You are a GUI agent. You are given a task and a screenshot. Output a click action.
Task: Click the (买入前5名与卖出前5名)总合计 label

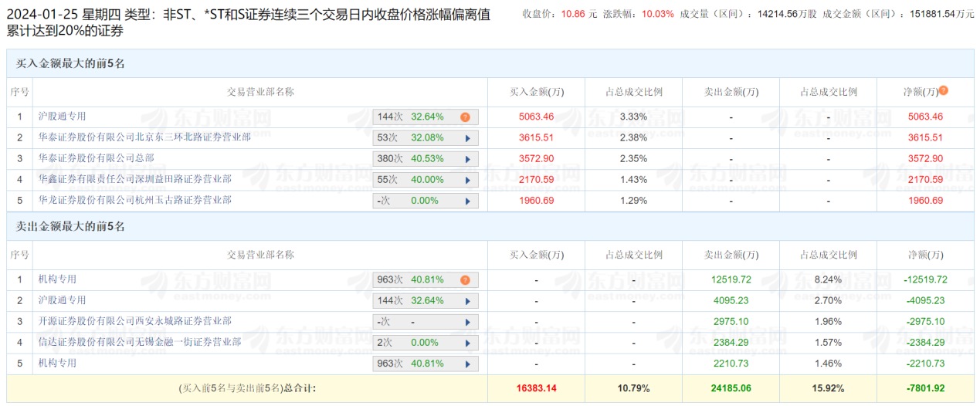click(x=247, y=388)
